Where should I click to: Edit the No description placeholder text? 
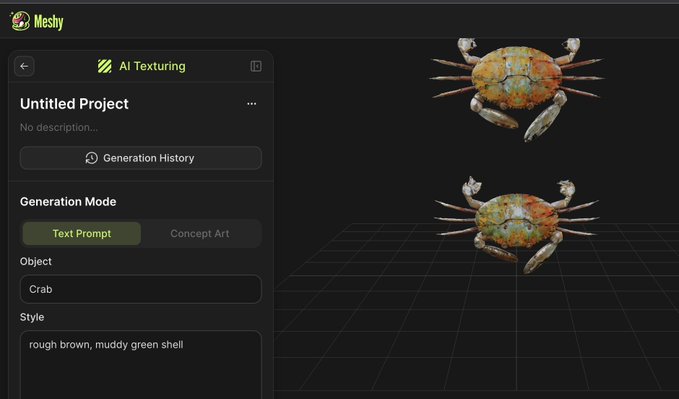click(x=59, y=127)
